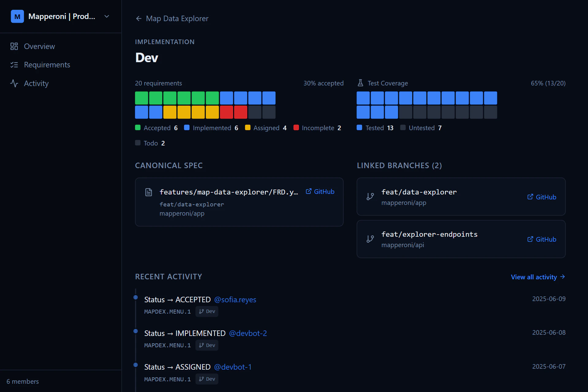Viewport: 588px width, 392px height.
Task: Click the branch icon beside feat/data-explorer
Action: click(x=370, y=197)
